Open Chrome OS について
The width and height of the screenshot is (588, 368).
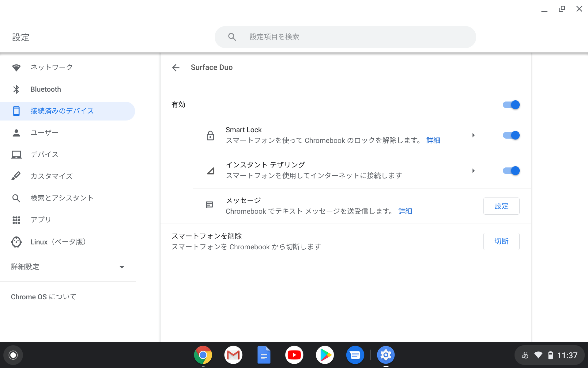click(43, 297)
